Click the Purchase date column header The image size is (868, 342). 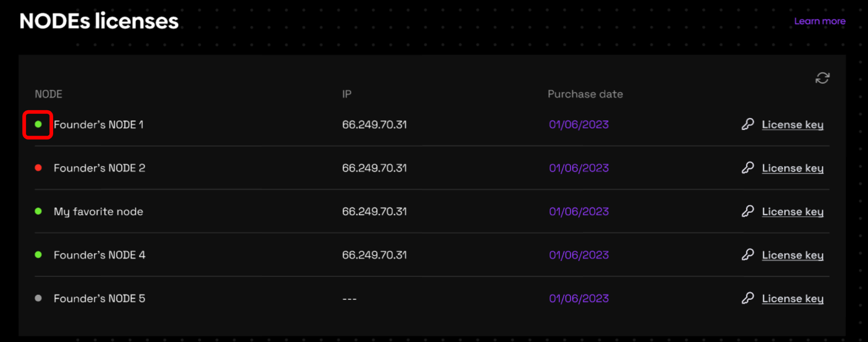(x=585, y=94)
